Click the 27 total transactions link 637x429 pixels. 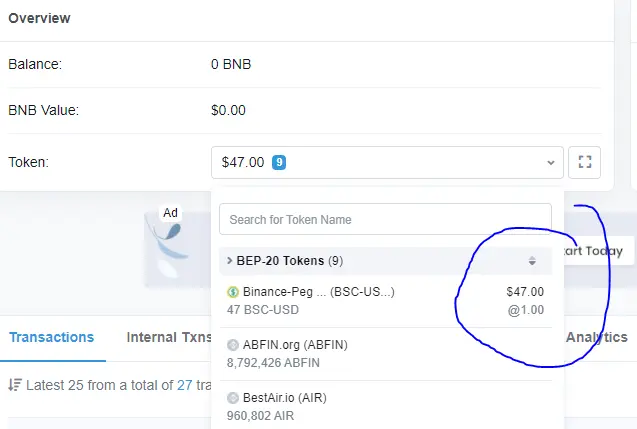click(x=184, y=385)
